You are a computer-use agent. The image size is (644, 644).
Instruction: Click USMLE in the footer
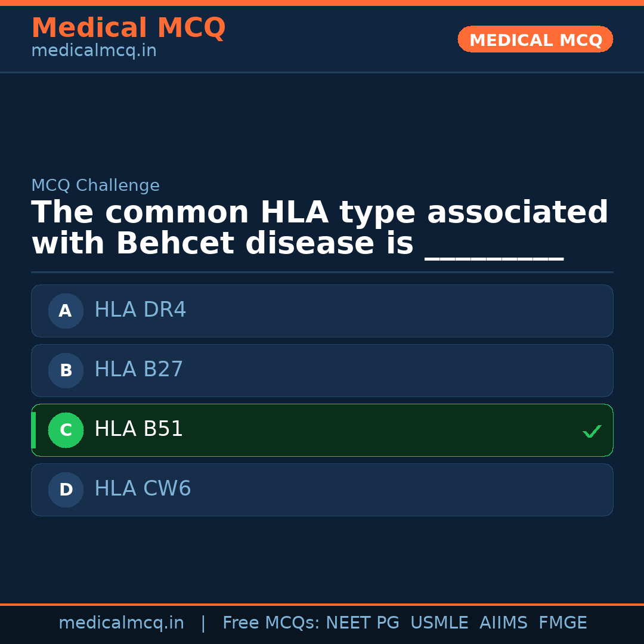click(439, 623)
